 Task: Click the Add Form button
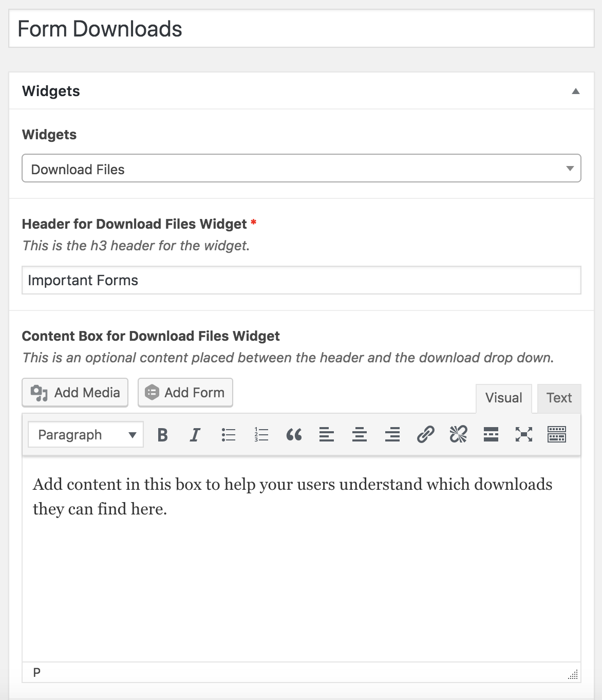(x=185, y=393)
